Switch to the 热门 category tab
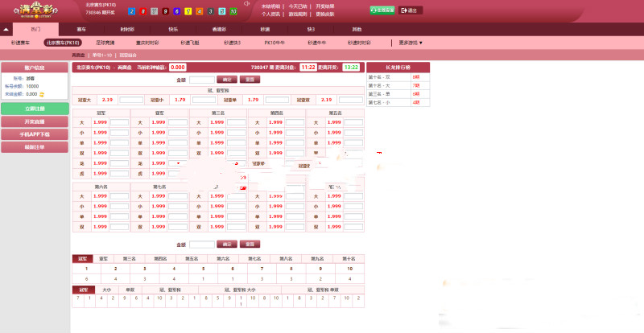The image size is (644, 333). pyautogui.click(x=35, y=30)
